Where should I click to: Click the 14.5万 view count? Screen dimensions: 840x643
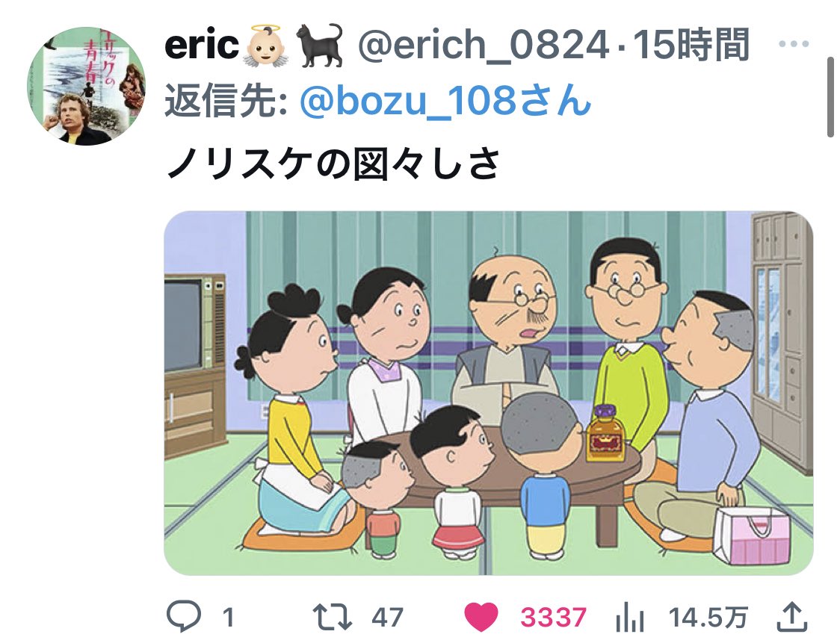pyautogui.click(x=708, y=618)
